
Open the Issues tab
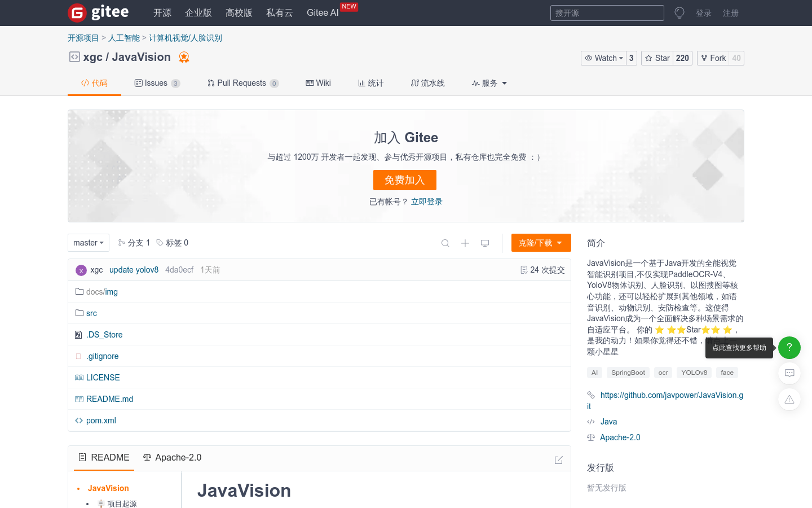pos(157,83)
